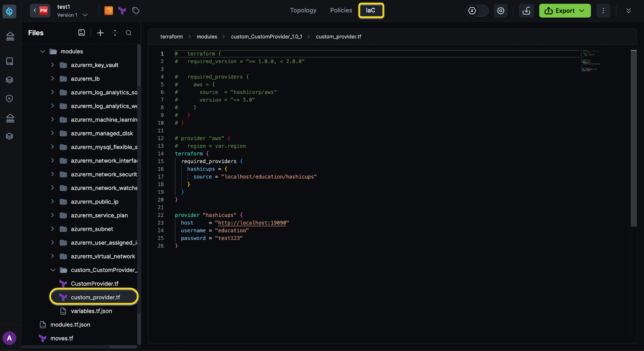Click the tag icon in the header
This screenshot has width=644, height=351.
(136, 11)
